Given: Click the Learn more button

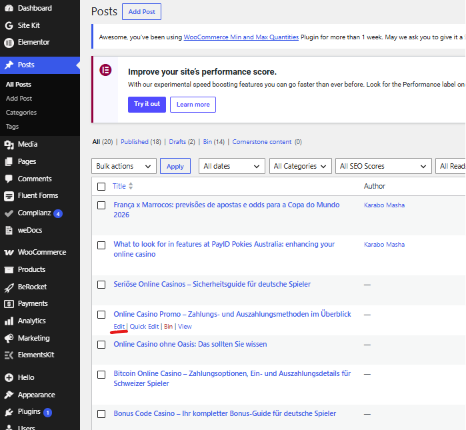Looking at the screenshot, I should tap(193, 105).
